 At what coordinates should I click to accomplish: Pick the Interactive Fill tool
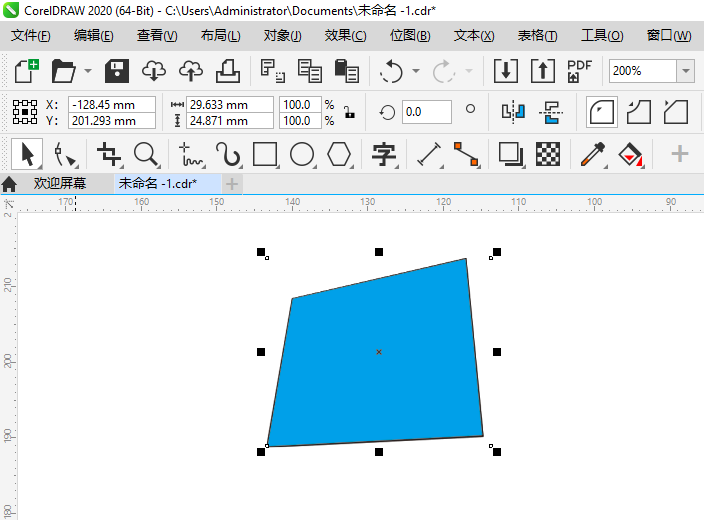pyautogui.click(x=630, y=154)
